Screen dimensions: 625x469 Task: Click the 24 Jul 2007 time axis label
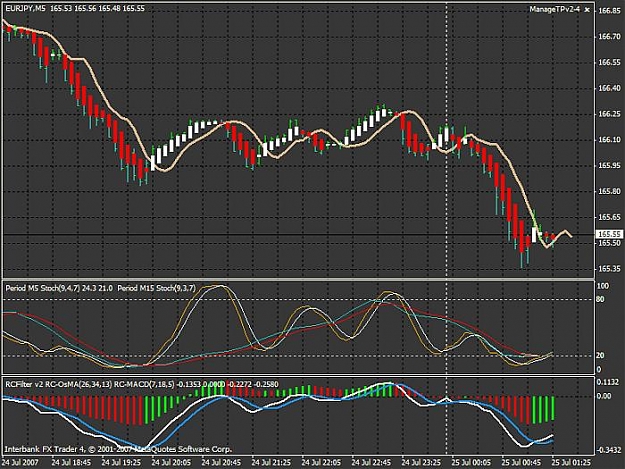click(20, 462)
